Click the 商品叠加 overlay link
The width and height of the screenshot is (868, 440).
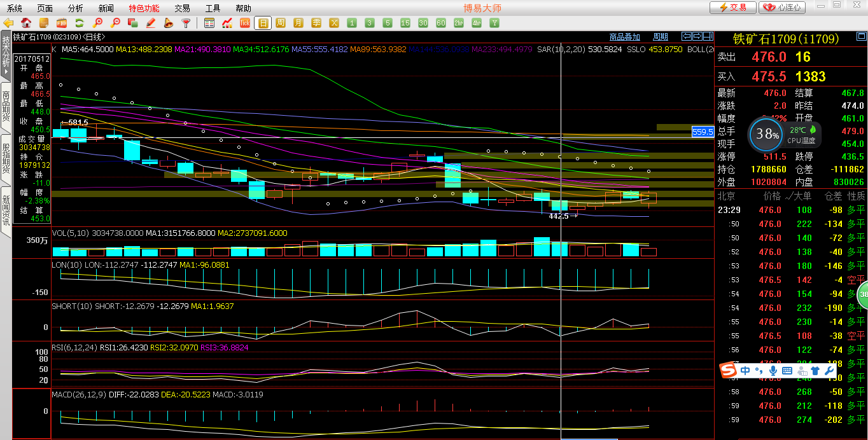625,37
